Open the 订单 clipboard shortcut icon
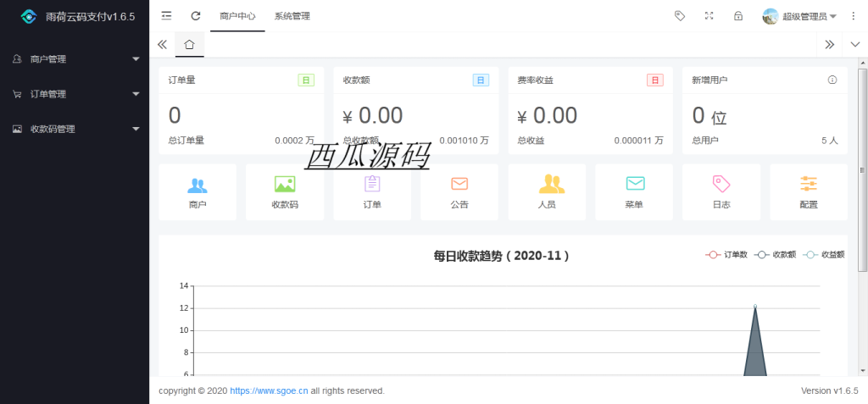This screenshot has height=404, width=868. click(x=372, y=184)
